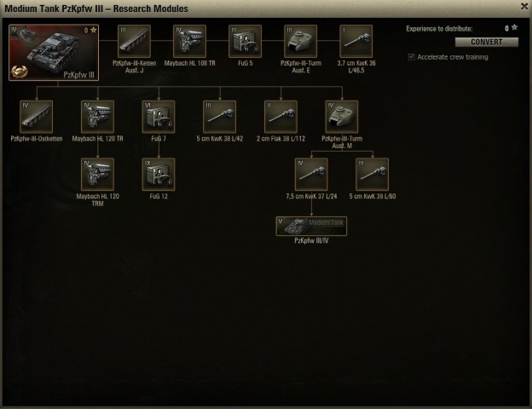Click the star on PzKpfw III tile
Viewport: 532px width, 409px height.
tap(93, 30)
